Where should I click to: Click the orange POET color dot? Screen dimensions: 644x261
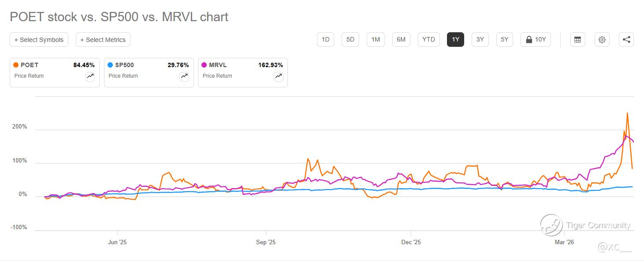pos(16,65)
